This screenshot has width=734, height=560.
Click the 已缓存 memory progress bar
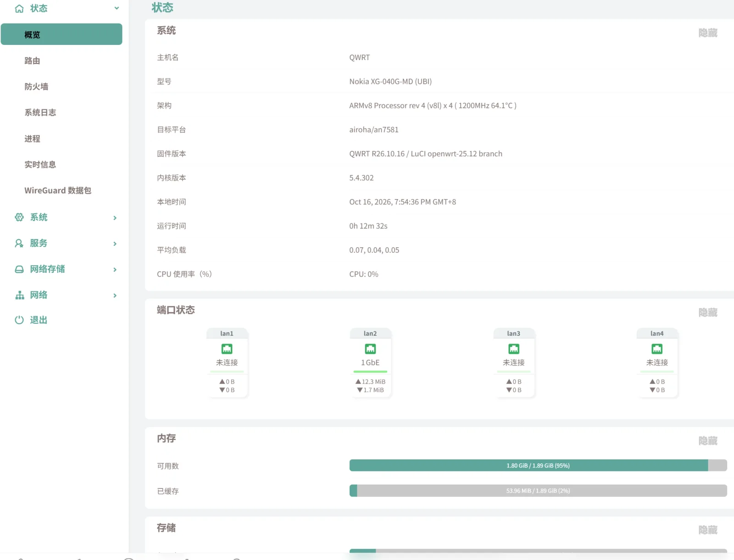click(538, 491)
